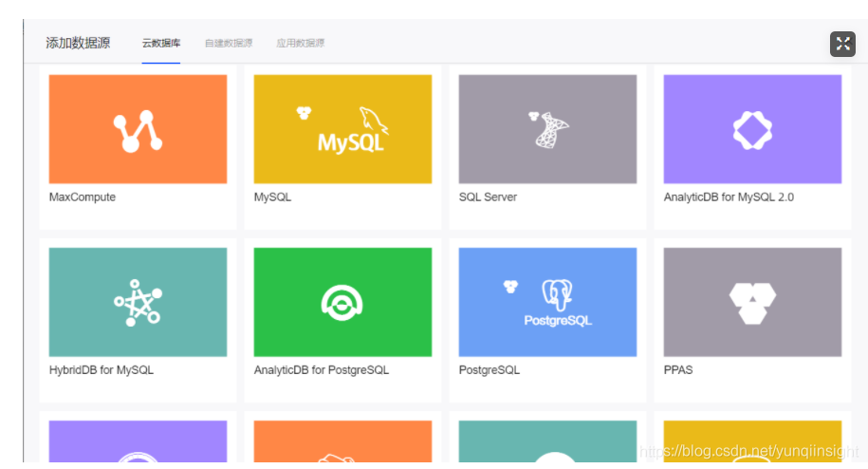Click the AnalyticDB for PostgreSQL label
This screenshot has width=868, height=469.
[322, 370]
